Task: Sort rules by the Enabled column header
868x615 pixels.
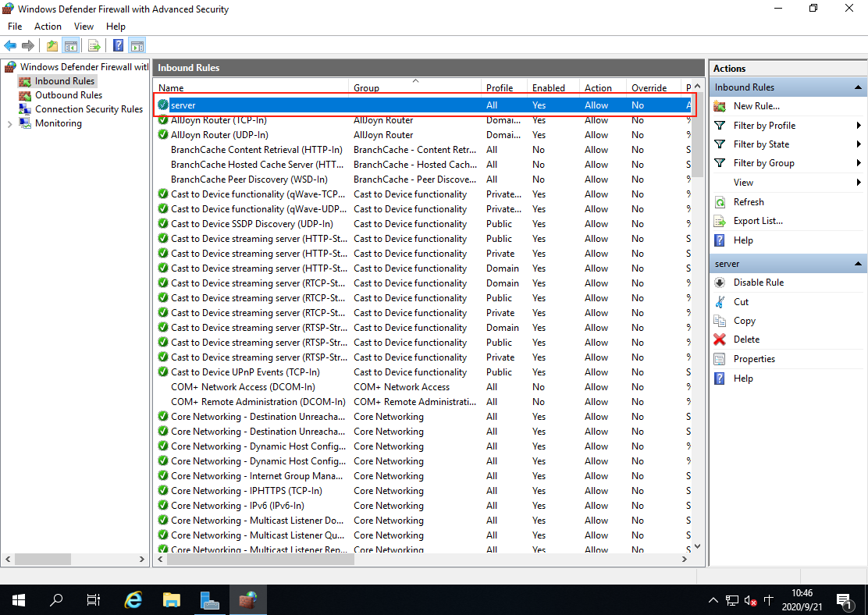Action: [x=554, y=87]
